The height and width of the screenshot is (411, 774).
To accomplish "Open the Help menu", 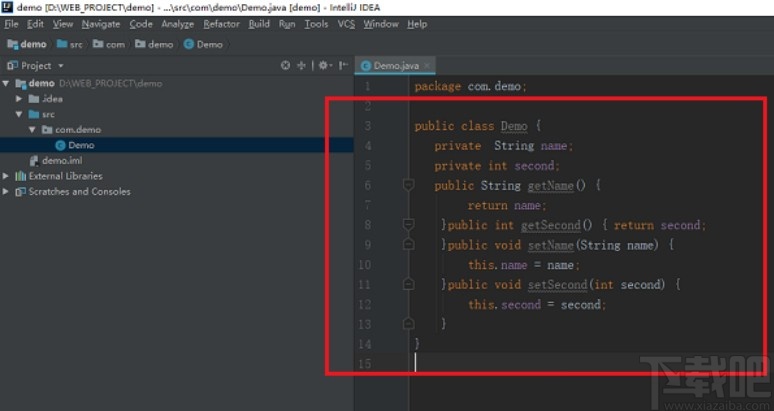I will 417,24.
